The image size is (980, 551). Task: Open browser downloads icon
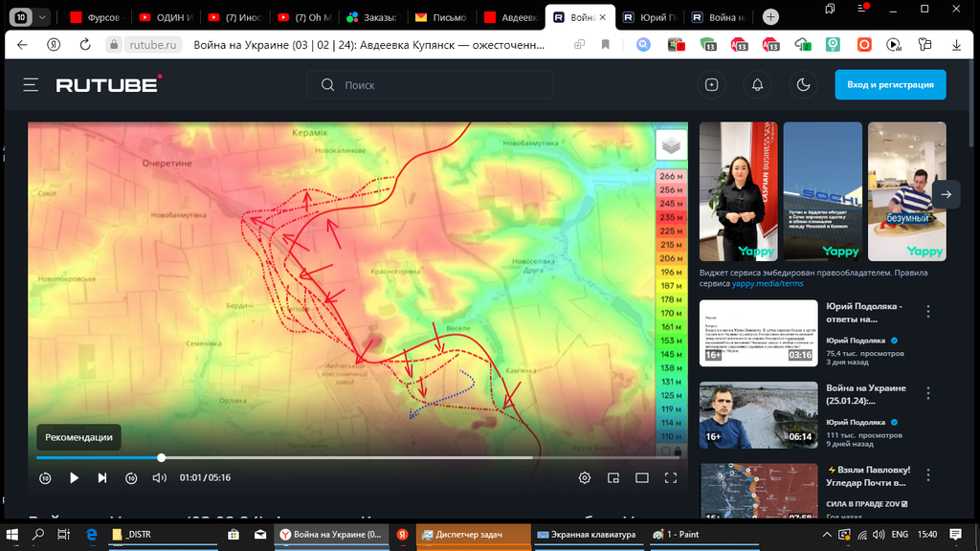click(956, 45)
